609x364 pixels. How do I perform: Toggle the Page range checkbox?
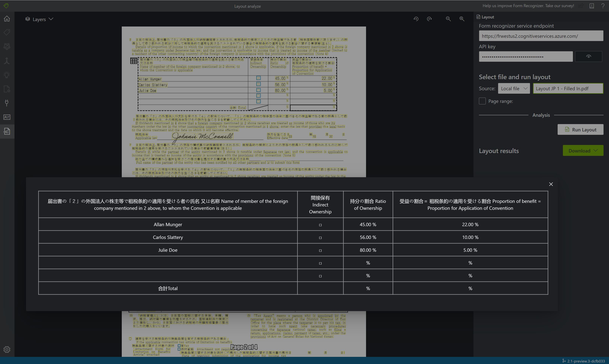pos(482,101)
